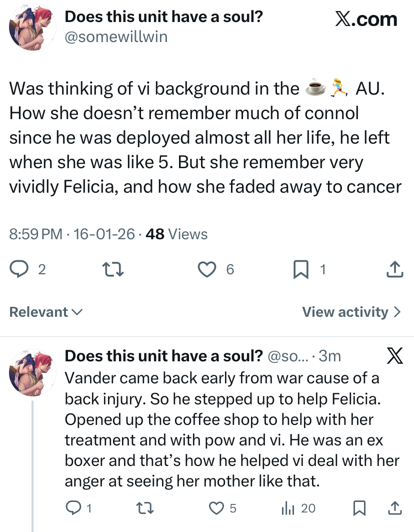Click the X logo on reply tweet
414x532 pixels.
394,356
